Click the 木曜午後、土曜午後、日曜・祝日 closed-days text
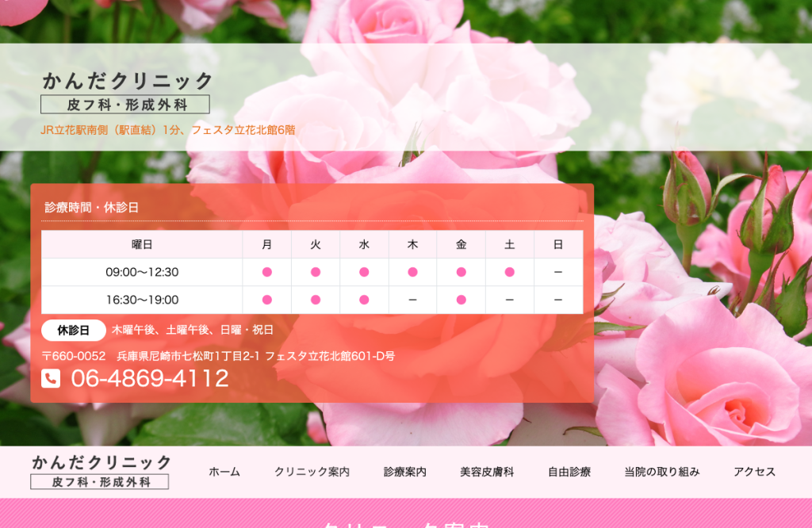Screen dimensions: 812x528 [x=193, y=331]
